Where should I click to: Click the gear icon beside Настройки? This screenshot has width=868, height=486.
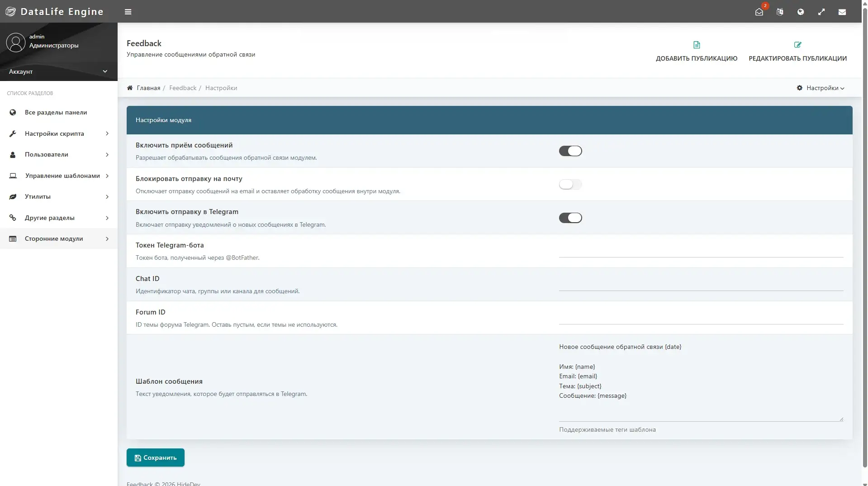[800, 88]
